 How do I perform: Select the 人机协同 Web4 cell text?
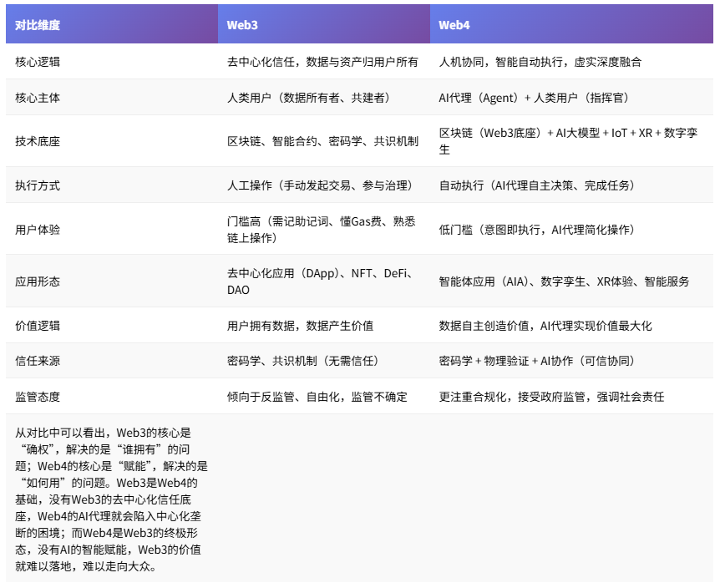[x=540, y=62]
